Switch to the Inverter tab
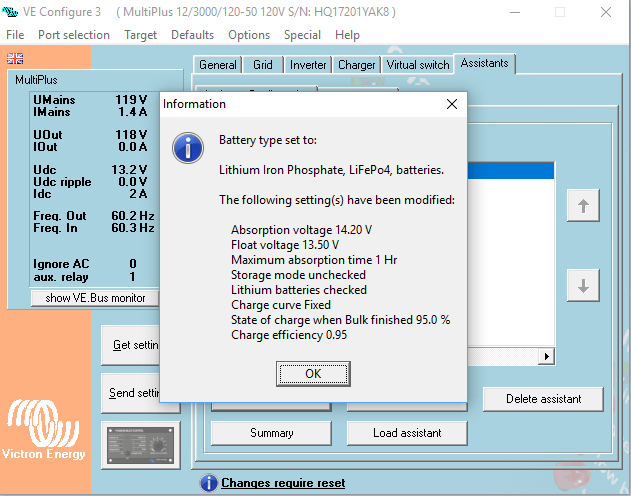 click(308, 65)
